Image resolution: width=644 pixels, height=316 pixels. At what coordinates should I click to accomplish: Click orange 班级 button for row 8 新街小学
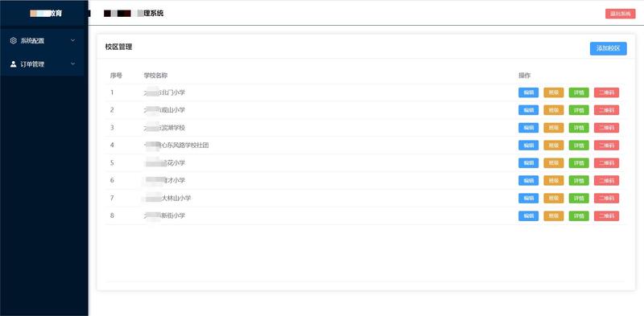(554, 215)
